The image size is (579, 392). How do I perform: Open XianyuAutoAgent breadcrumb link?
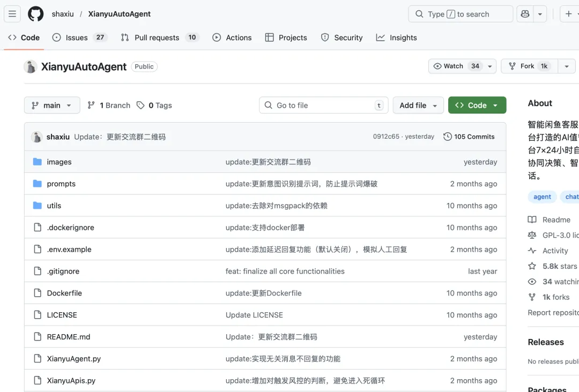click(119, 14)
